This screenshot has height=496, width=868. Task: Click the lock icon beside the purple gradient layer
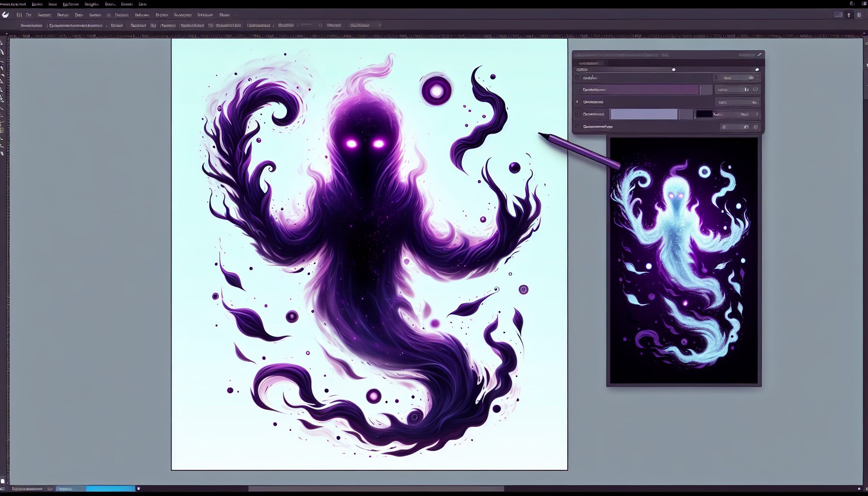point(746,90)
